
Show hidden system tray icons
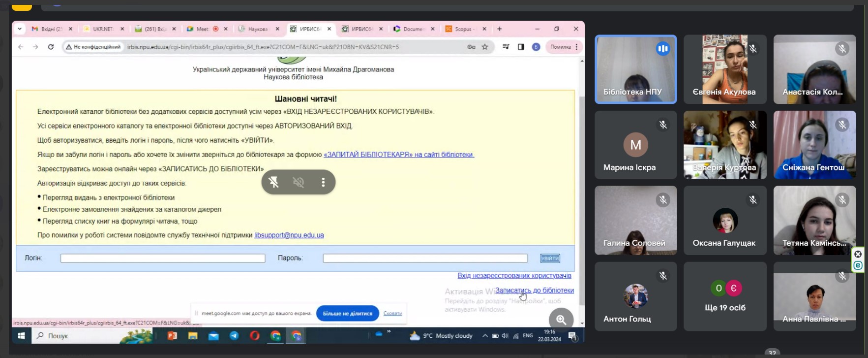click(485, 336)
